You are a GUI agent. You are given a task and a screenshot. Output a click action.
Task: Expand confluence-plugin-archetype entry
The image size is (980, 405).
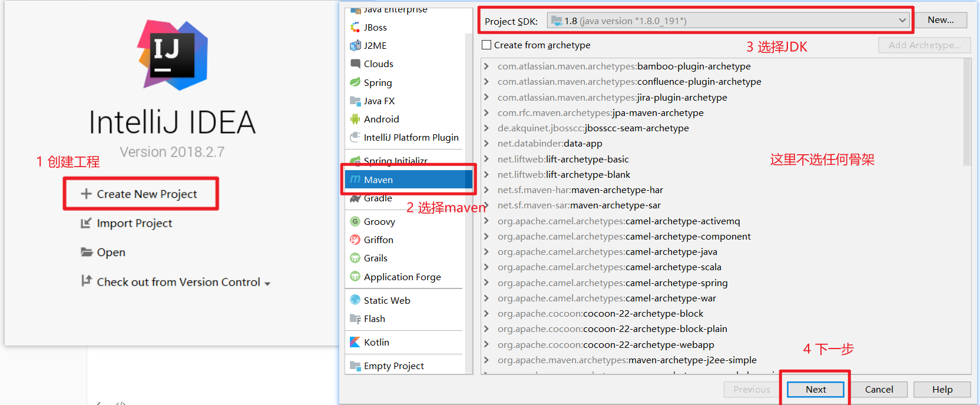pos(486,81)
